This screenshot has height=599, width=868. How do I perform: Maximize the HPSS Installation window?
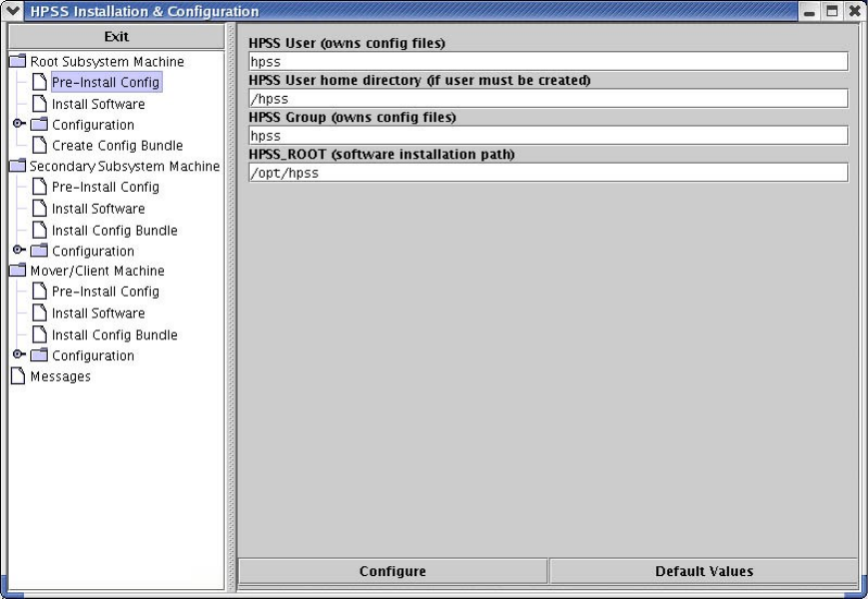coord(832,11)
